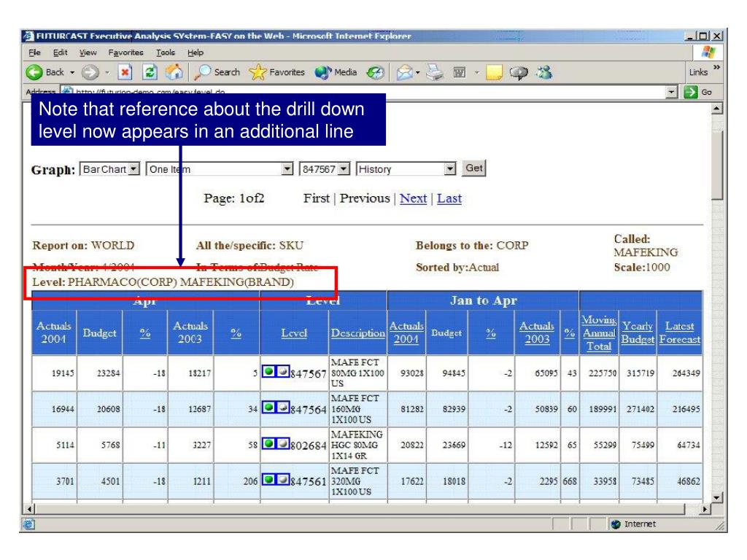The image size is (747, 560).
Task: Click green dot icon for 802684
Action: [268, 443]
